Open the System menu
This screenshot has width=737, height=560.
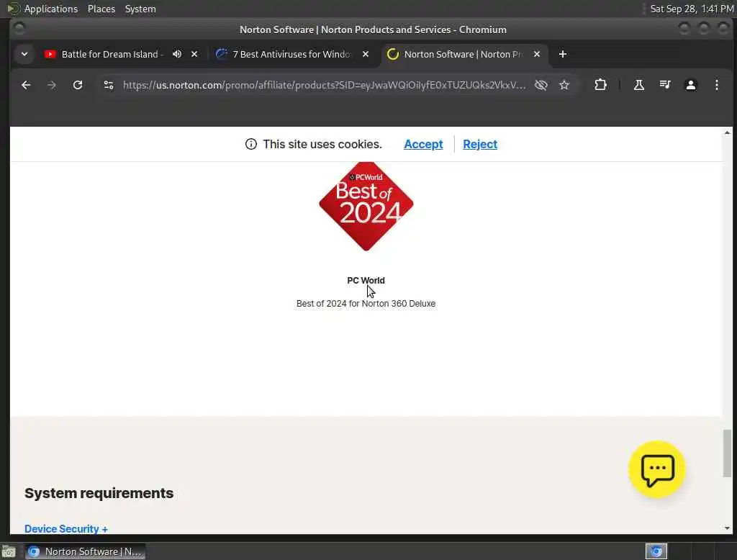[140, 9]
